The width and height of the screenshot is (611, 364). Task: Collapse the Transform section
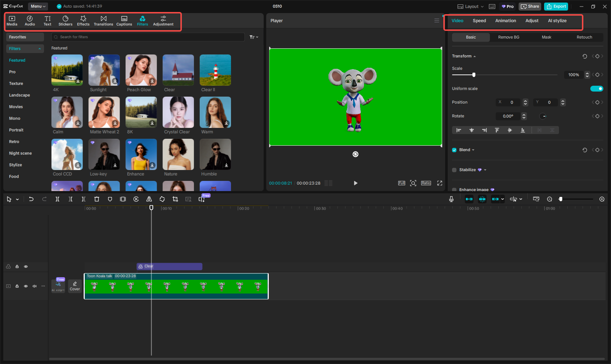click(x=474, y=56)
